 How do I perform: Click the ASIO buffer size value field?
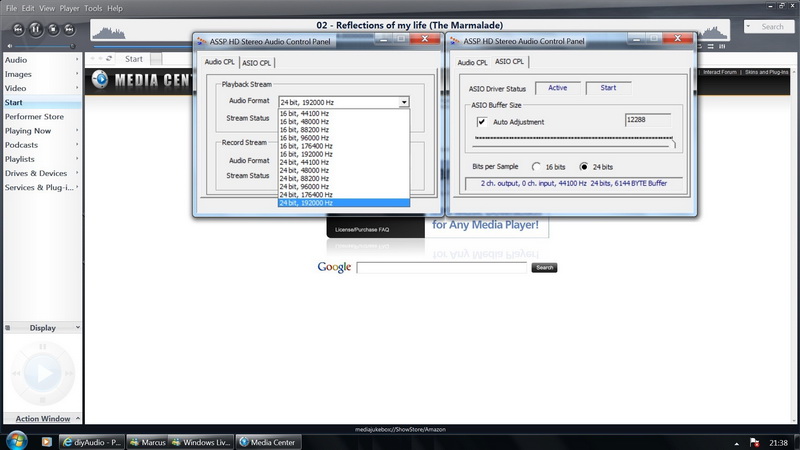pyautogui.click(x=647, y=120)
